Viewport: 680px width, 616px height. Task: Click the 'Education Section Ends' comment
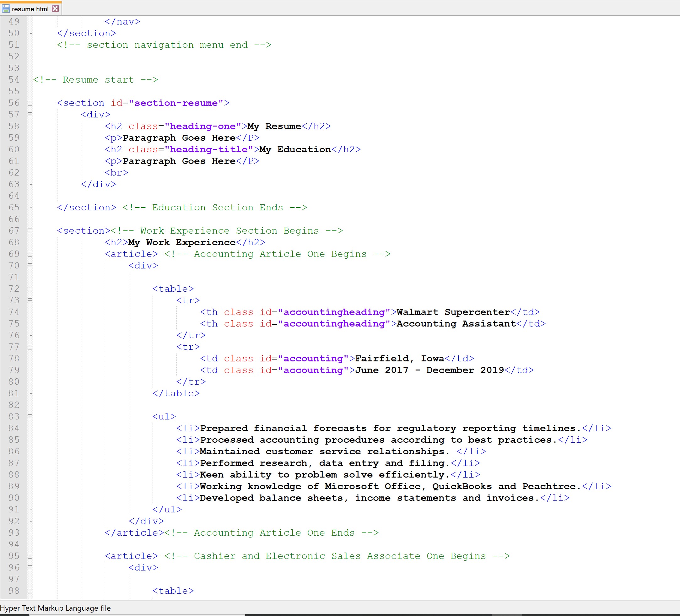[218, 208]
